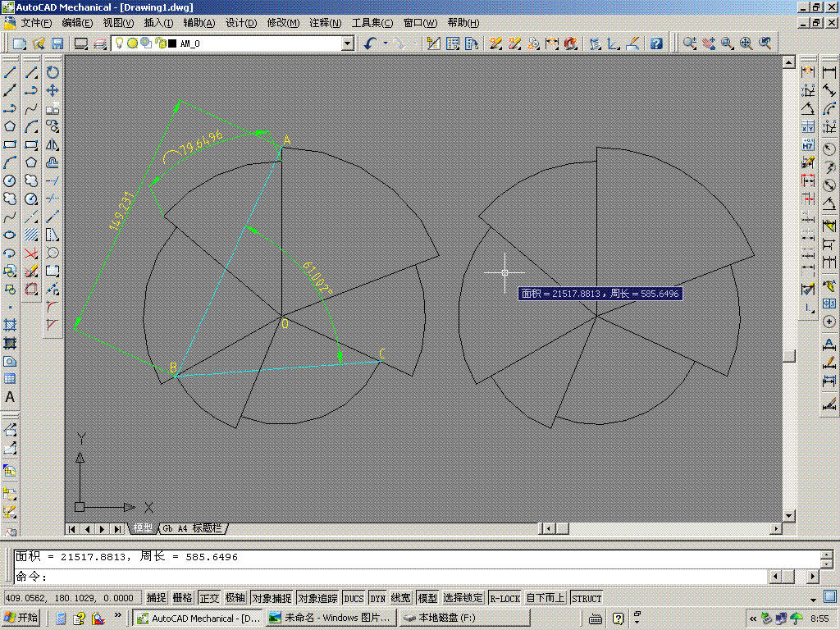Image resolution: width=840 pixels, height=630 pixels.
Task: Toggle layer on/off lightbulb icon
Action: click(x=120, y=43)
